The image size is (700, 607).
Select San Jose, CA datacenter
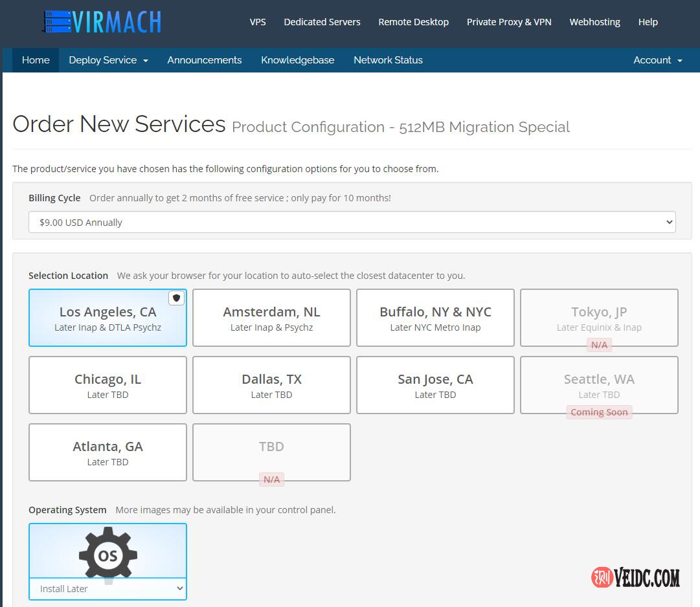435,385
